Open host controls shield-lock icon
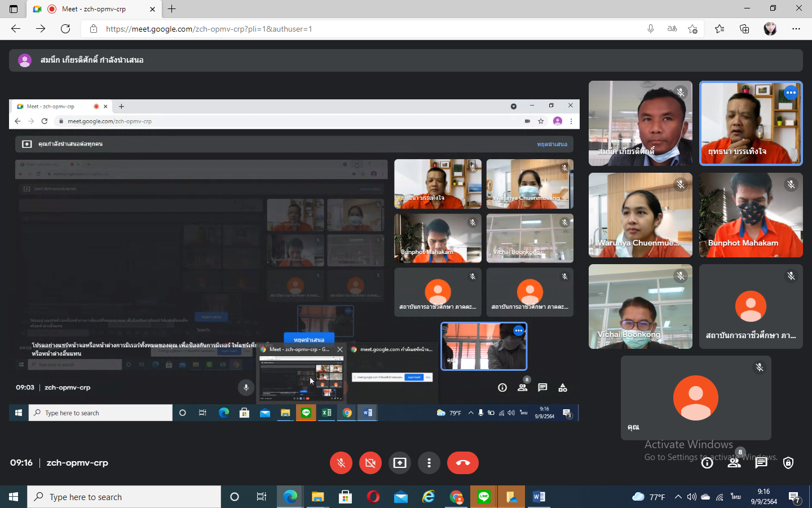This screenshot has width=812, height=508. (x=788, y=463)
